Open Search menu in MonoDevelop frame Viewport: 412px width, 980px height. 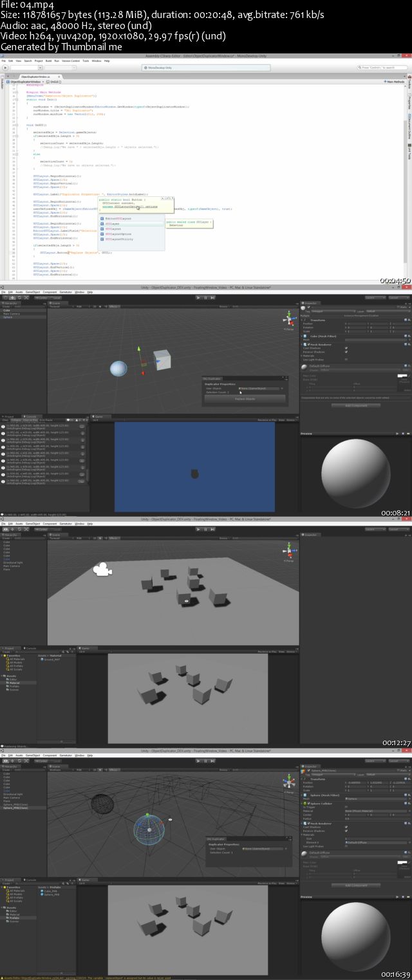tap(27, 60)
